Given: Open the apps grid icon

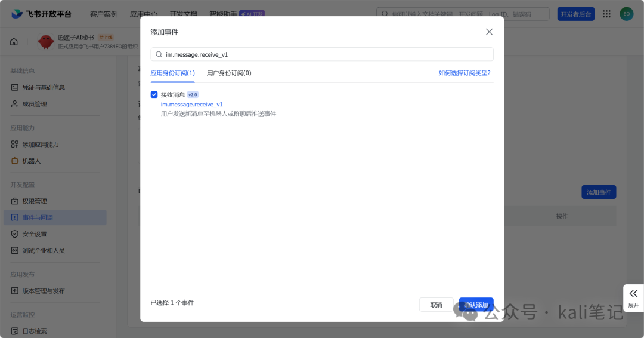Looking at the screenshot, I should tap(606, 14).
